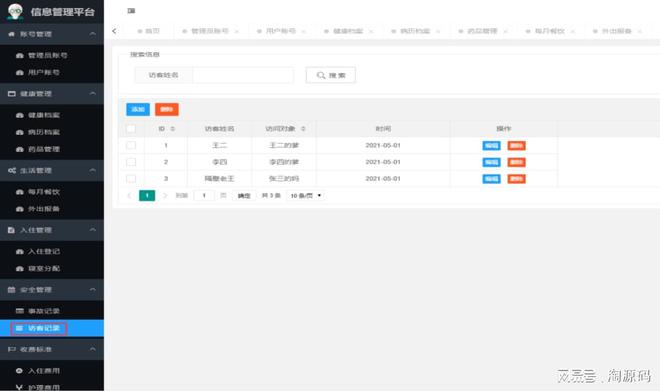The width and height of the screenshot is (660, 391).
Task: Go to the next page arrow in pagination
Action: pos(165,196)
